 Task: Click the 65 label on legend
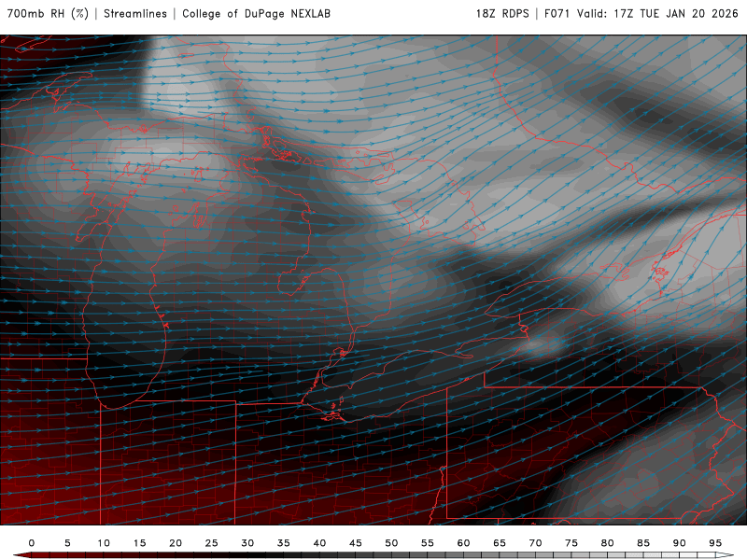500,543
